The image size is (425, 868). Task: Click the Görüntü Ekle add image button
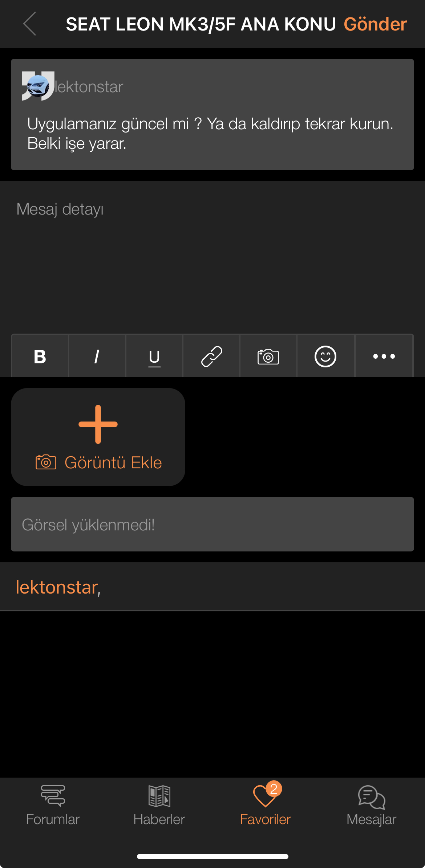(x=98, y=437)
